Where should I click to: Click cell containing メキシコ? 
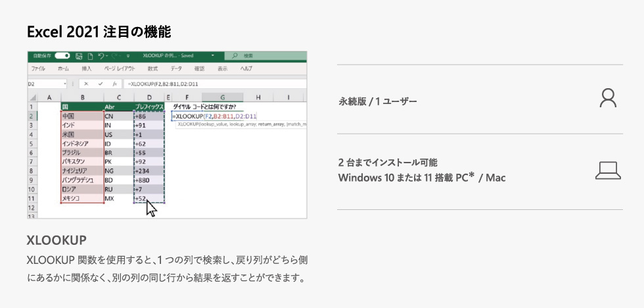[x=82, y=199]
